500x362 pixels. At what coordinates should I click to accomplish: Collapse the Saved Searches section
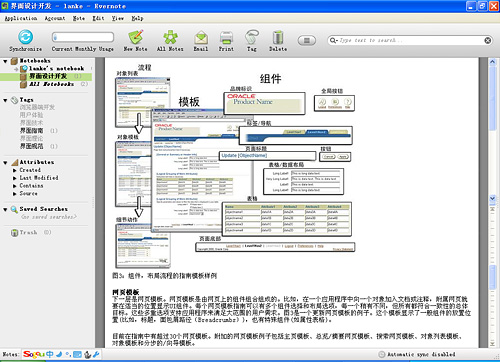[5, 209]
